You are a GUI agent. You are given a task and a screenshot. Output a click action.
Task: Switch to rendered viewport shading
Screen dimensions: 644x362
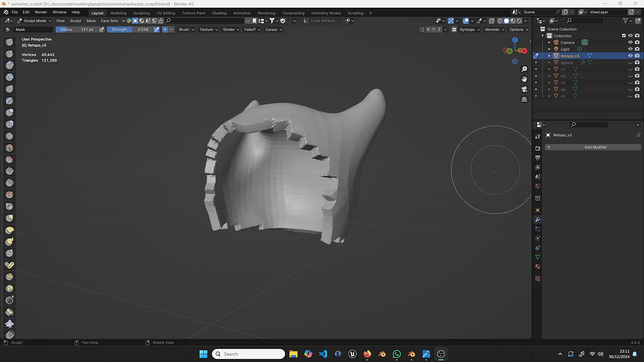(519, 21)
